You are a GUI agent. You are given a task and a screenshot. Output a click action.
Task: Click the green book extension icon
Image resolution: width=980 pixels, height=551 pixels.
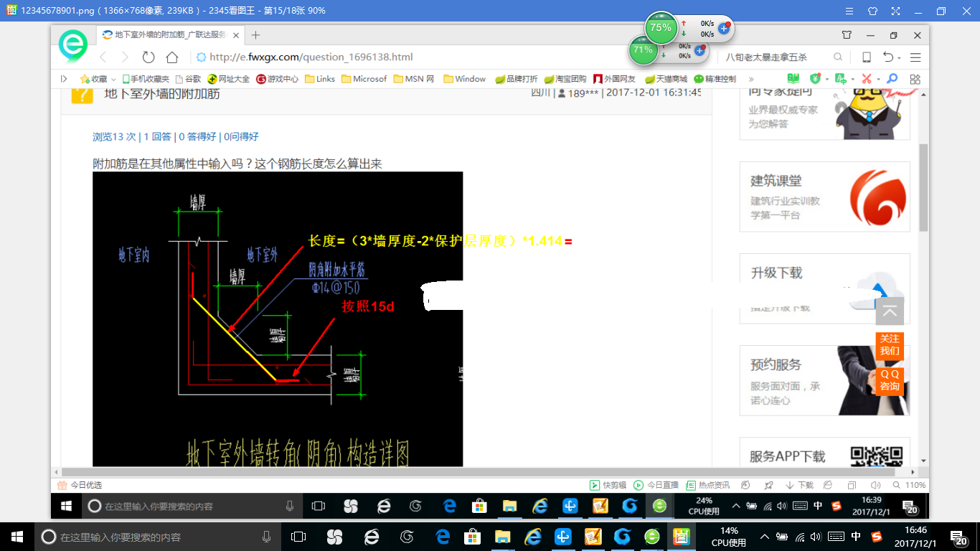coord(793,78)
